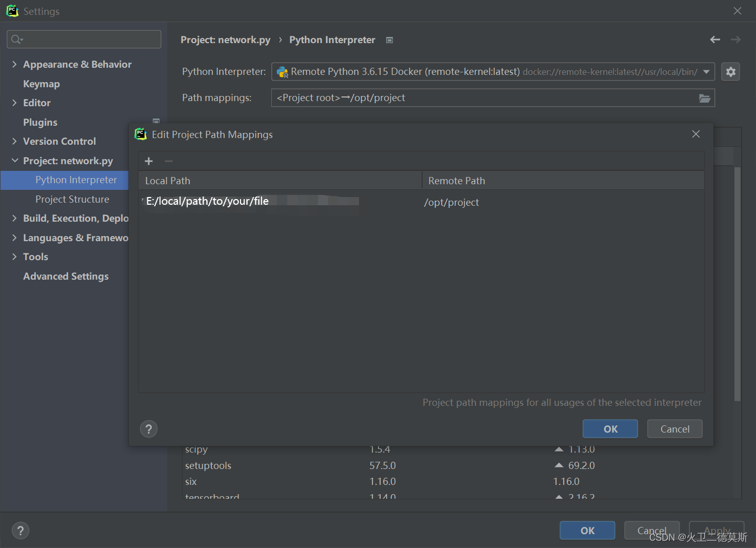This screenshot has height=548, width=756.
Task: Browse path mappings via the folder icon
Action: click(x=704, y=97)
